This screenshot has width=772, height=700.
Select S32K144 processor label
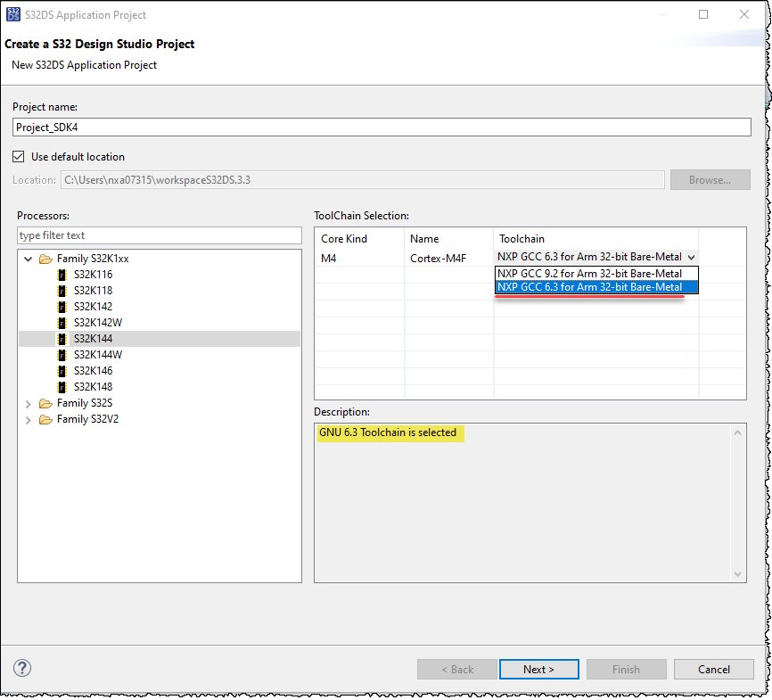point(93,339)
